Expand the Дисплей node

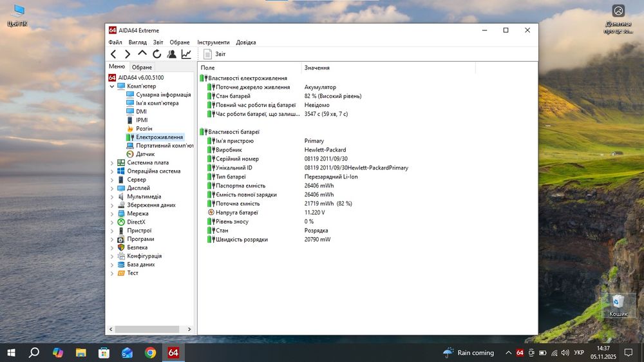[x=111, y=189]
